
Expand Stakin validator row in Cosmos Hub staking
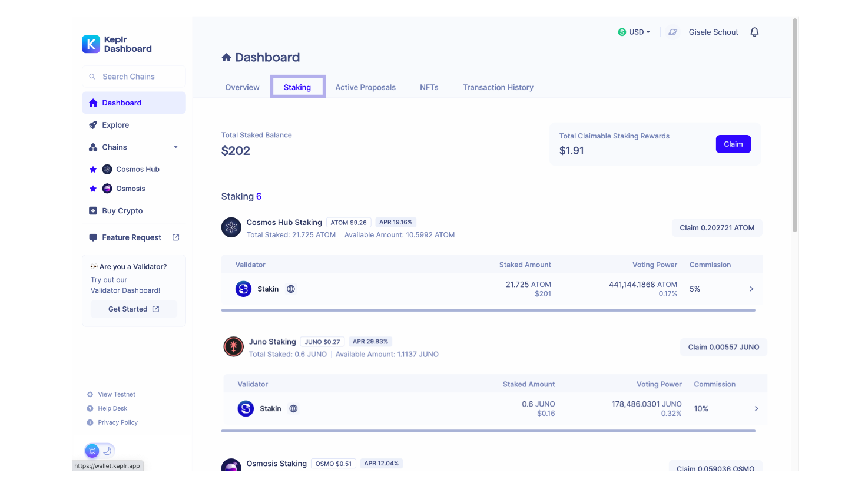pyautogui.click(x=751, y=289)
